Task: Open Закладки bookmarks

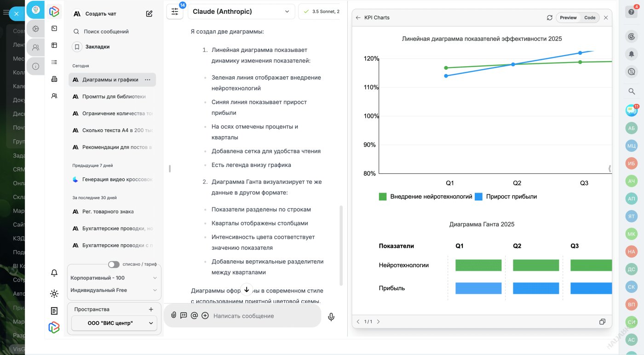Action: click(x=97, y=46)
